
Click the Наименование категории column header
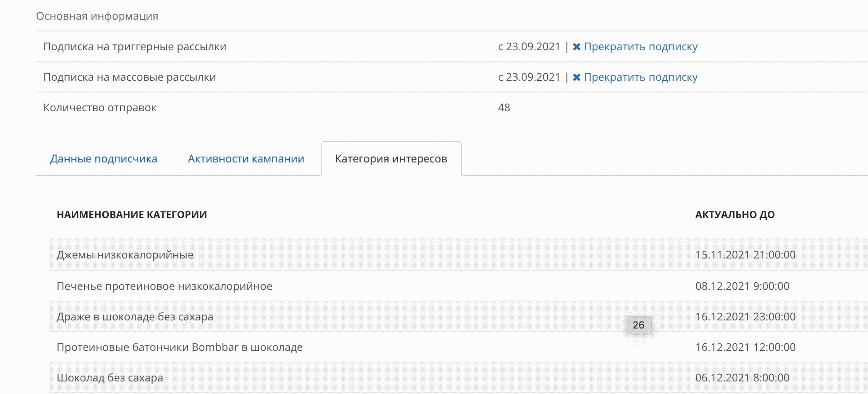pyautogui.click(x=132, y=215)
